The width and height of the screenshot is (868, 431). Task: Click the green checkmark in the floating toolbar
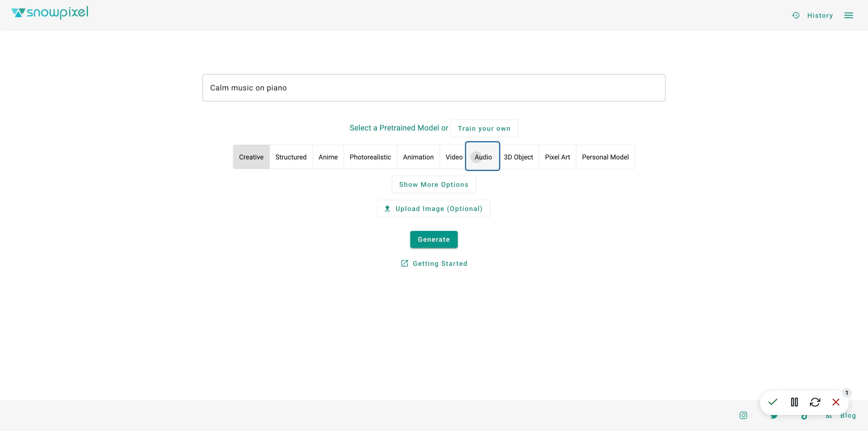point(773,402)
